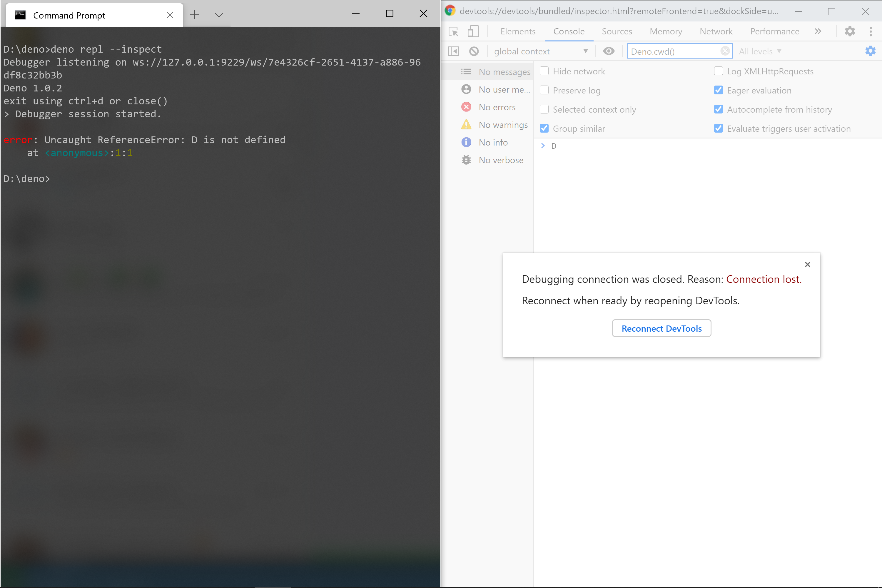Viewport: 882px width, 588px height.
Task: Expand the All levels dropdown
Action: (x=760, y=51)
